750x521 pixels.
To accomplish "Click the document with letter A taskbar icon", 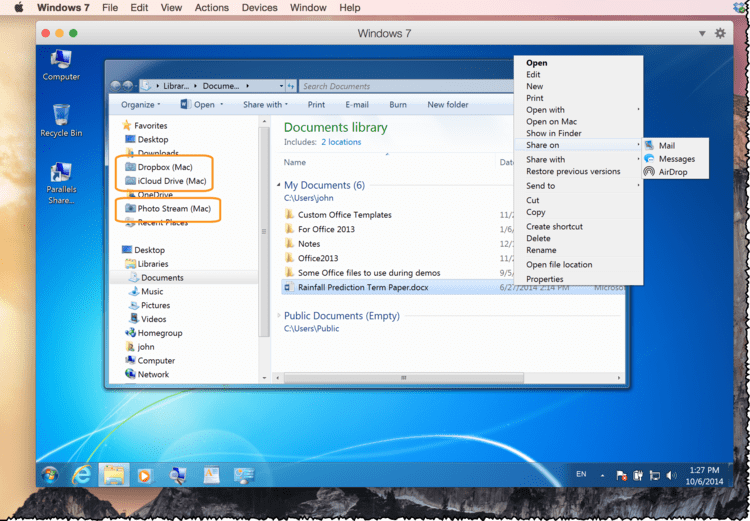I will 211,475.
